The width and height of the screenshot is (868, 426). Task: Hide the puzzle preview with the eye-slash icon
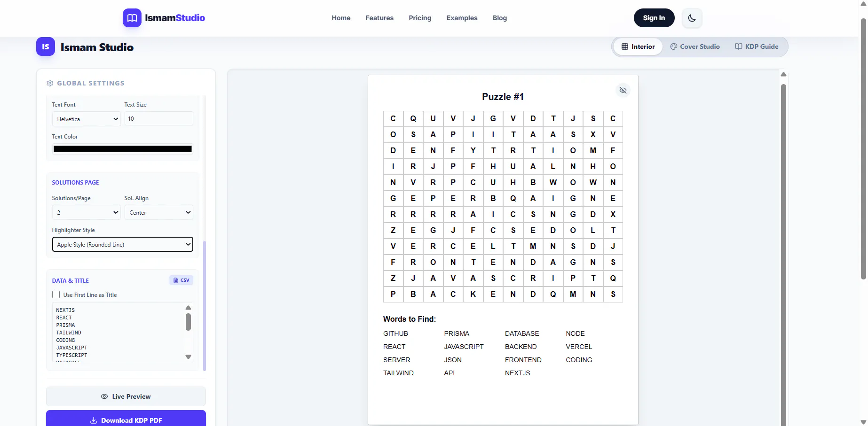tap(623, 90)
